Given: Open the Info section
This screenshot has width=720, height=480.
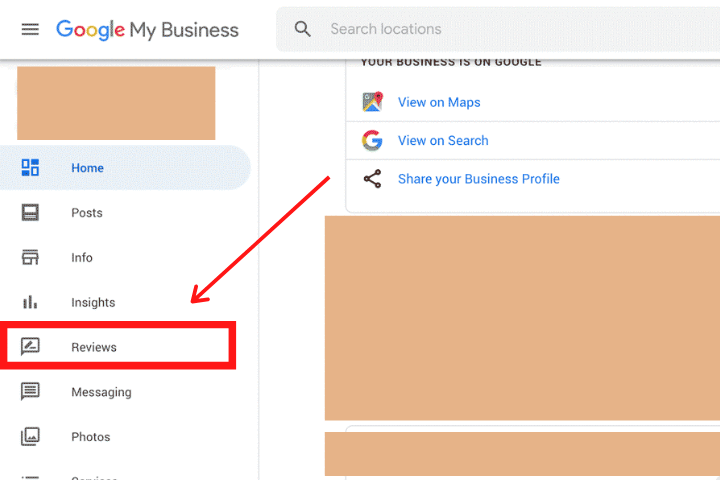Looking at the screenshot, I should click(x=82, y=257).
